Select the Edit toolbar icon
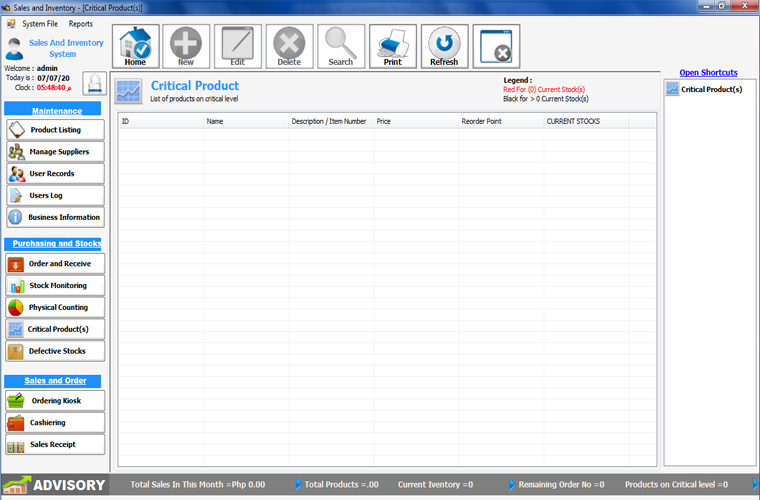The height and width of the screenshot is (500, 760). click(x=238, y=46)
